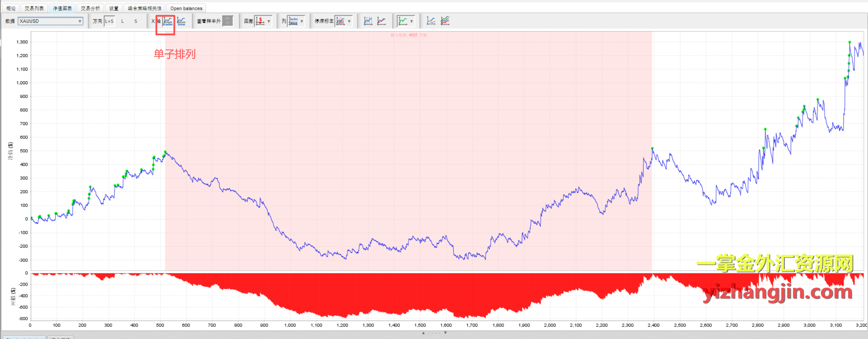Click the multi-colored stacked lines chart icon
The width and height of the screenshot is (868, 339).
445,21
